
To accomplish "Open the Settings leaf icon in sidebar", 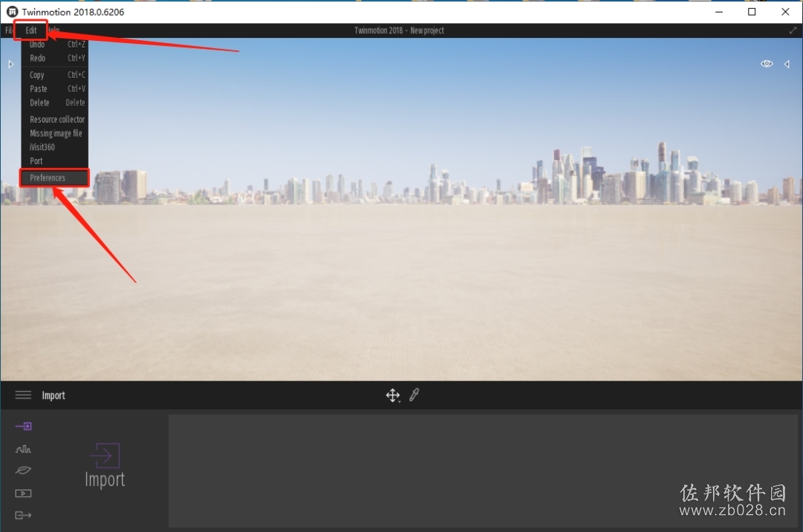I will click(x=23, y=470).
